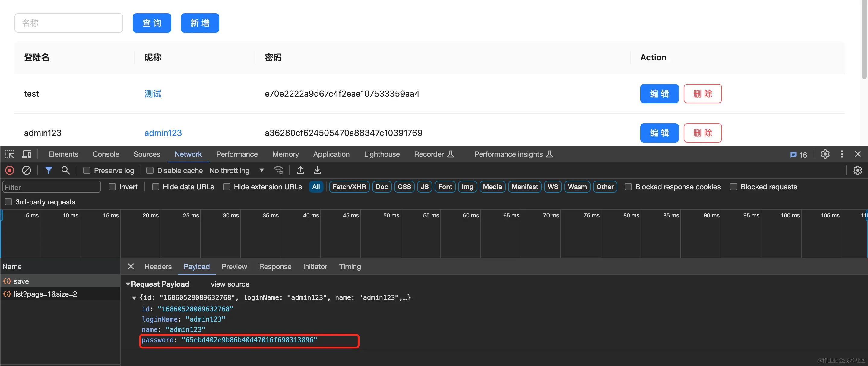The width and height of the screenshot is (868, 366).
Task: Click the inspect element picker icon
Action: tap(10, 154)
